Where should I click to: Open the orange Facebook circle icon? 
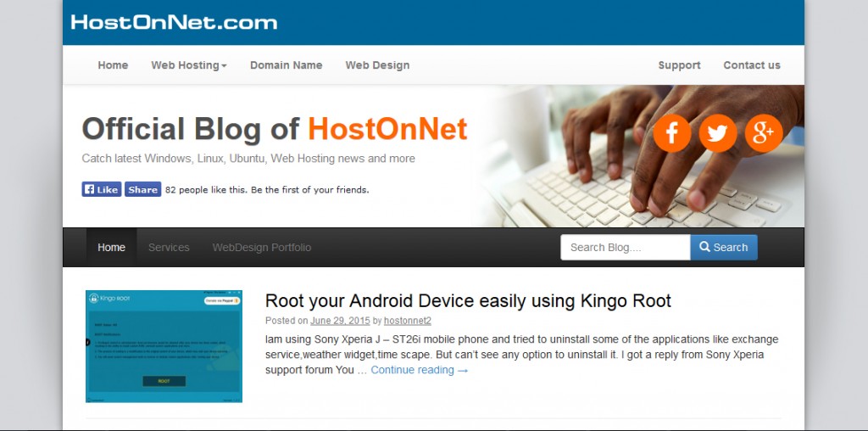coord(671,133)
